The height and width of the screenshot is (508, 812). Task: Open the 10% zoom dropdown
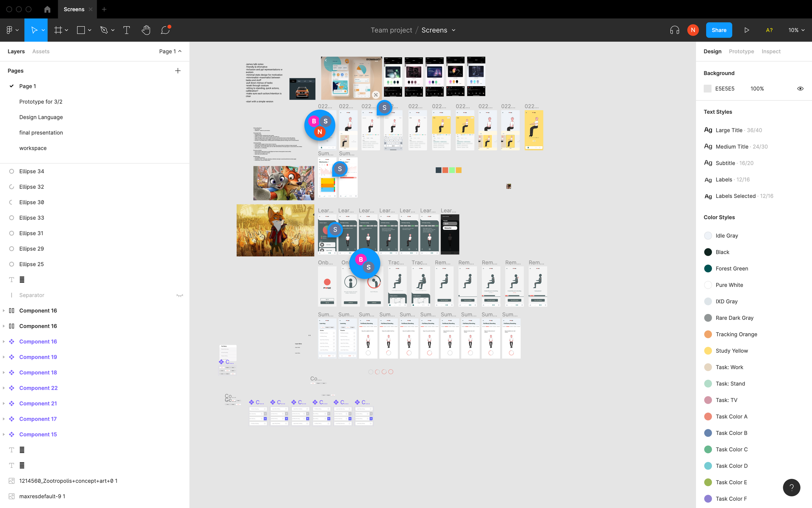pos(796,30)
